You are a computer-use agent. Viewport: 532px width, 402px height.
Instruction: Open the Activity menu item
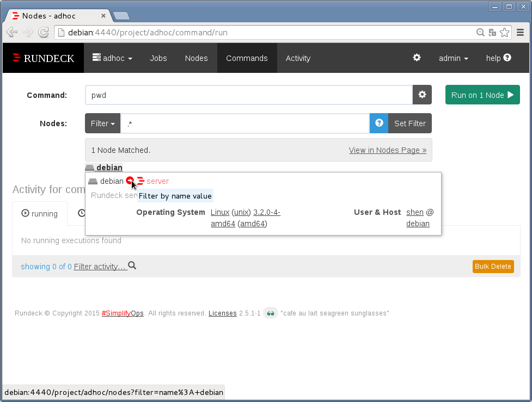point(298,58)
